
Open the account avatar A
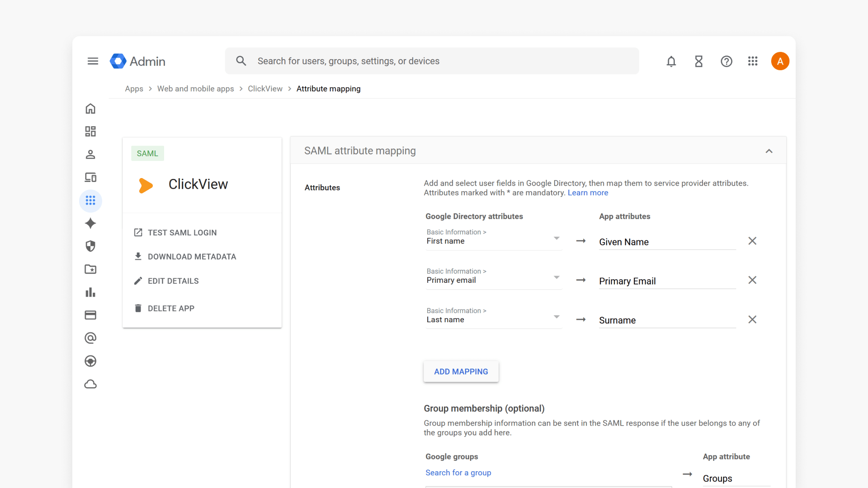[x=780, y=61]
